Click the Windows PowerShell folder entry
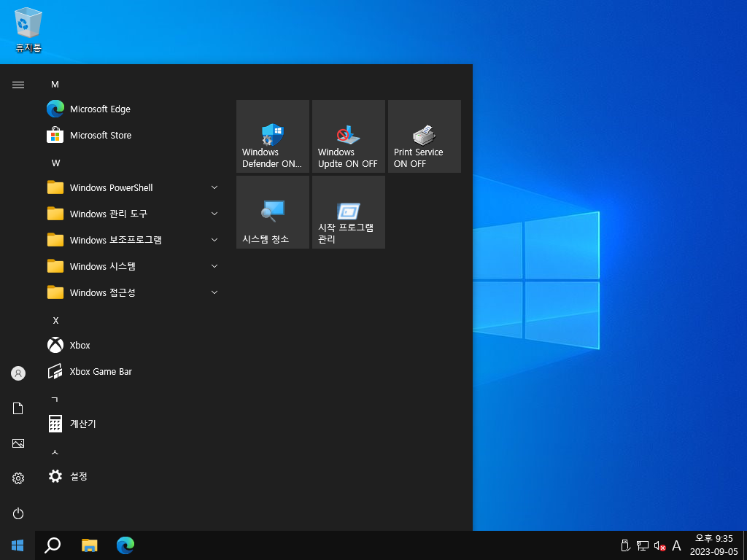 point(135,187)
